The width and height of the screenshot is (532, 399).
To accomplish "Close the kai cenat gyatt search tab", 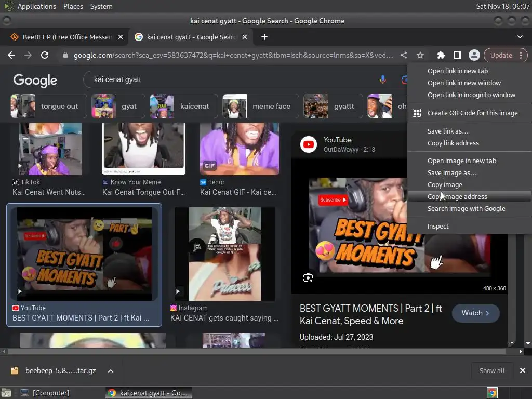I will (245, 37).
